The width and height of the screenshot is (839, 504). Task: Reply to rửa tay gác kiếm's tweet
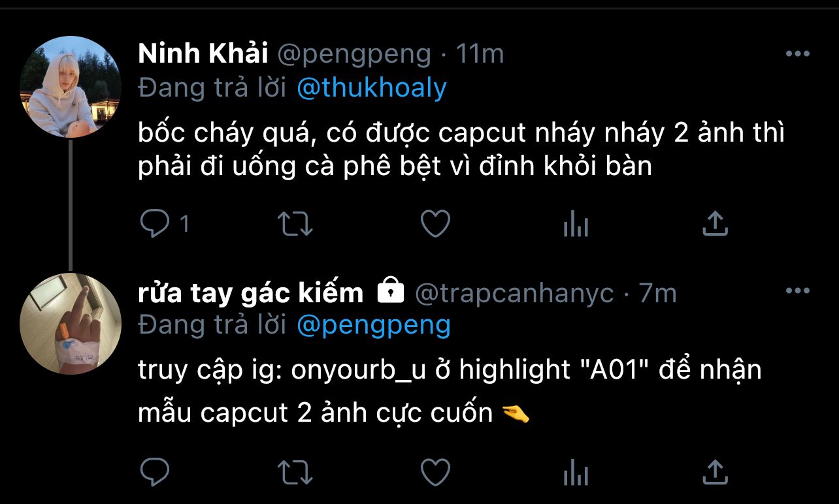(155, 471)
